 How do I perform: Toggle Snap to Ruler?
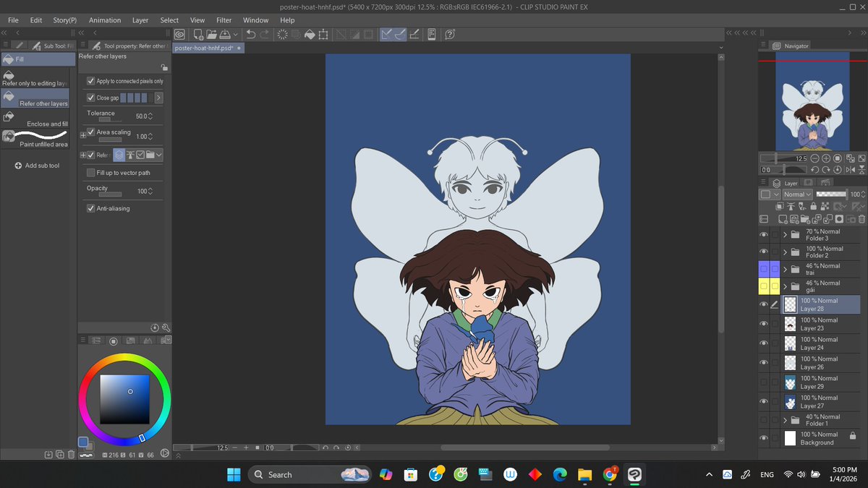(386, 34)
